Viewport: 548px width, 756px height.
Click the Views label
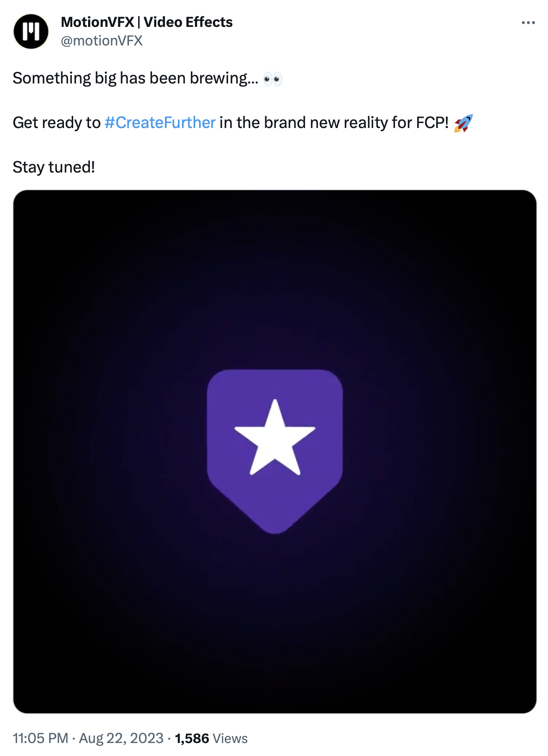click(230, 738)
